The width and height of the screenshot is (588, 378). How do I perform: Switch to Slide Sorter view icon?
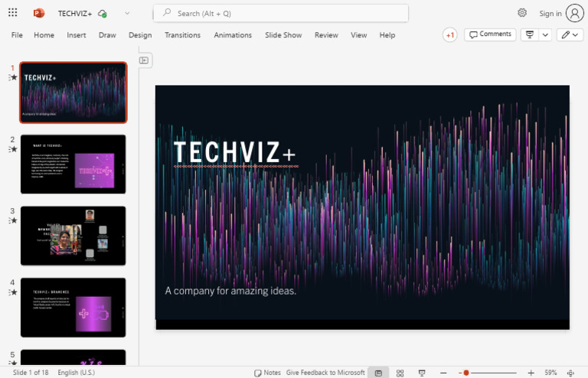(x=400, y=373)
